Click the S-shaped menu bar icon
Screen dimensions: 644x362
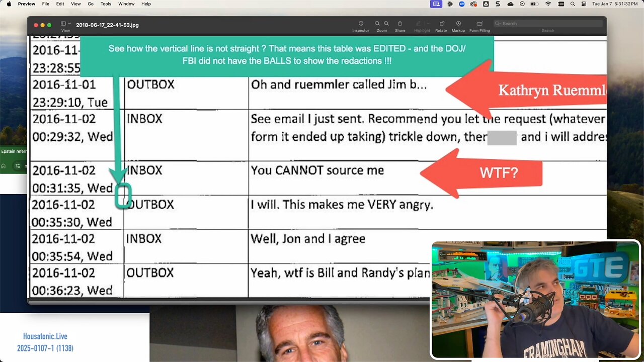(498, 4)
